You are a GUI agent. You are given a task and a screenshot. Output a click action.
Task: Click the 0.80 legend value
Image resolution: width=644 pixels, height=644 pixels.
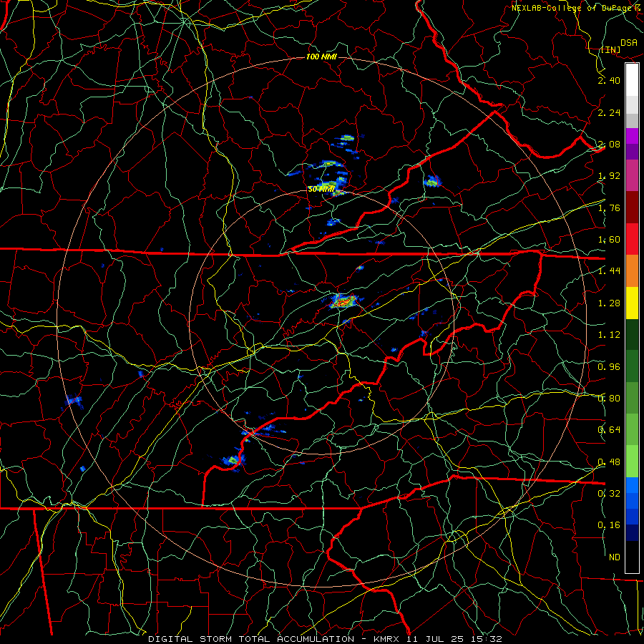point(609,399)
